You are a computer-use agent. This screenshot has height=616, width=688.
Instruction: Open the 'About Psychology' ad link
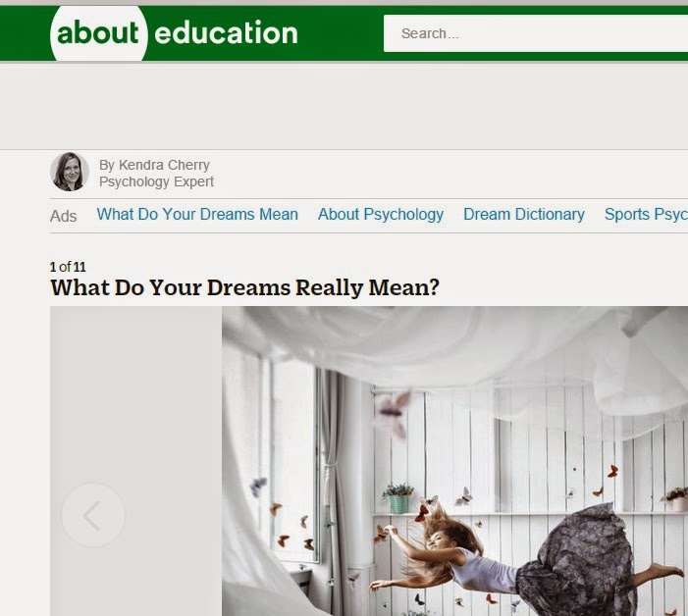(x=381, y=215)
